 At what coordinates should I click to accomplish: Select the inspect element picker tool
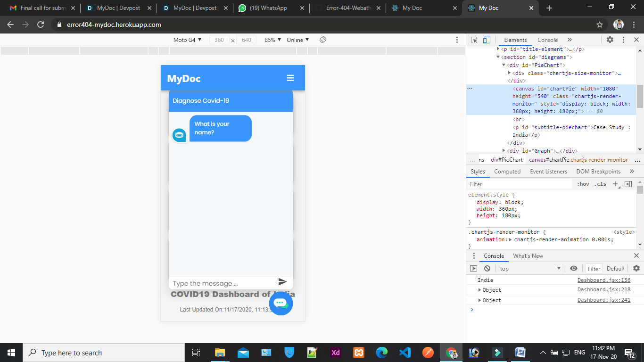coord(474,40)
